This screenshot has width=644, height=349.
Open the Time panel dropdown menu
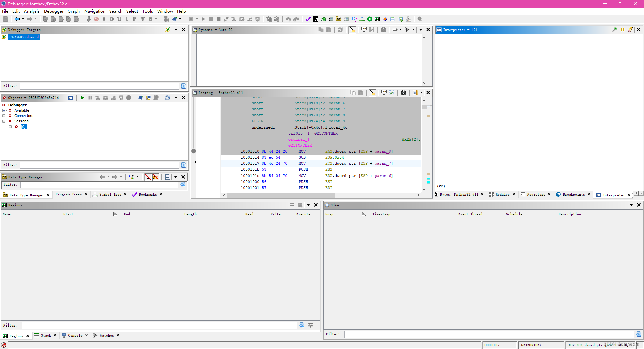point(631,205)
